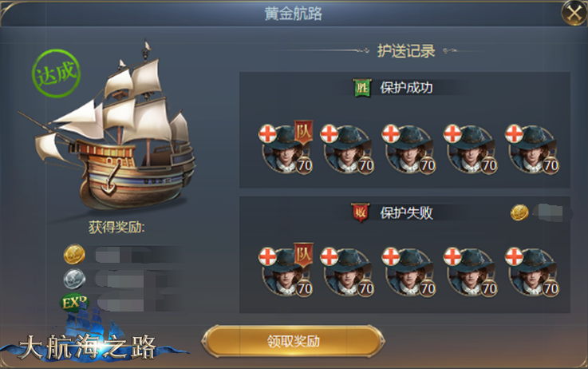Click the sailing ship image
The image size is (588, 369).
[114, 128]
